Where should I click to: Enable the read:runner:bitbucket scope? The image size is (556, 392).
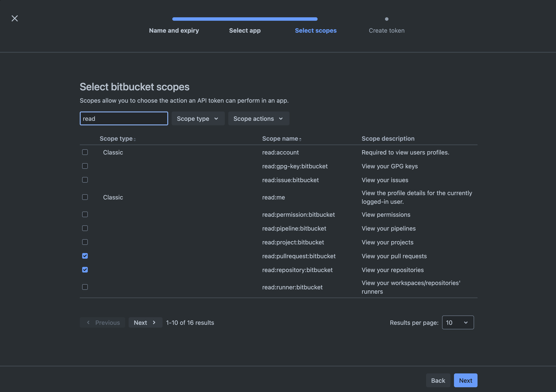click(85, 287)
